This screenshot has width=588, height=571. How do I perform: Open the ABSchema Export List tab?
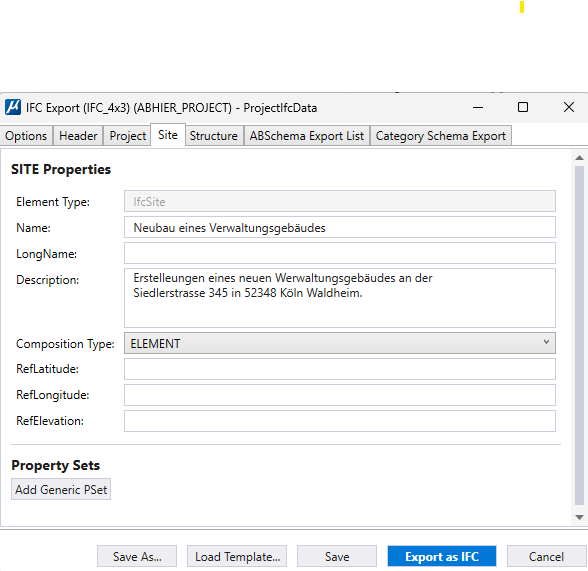coord(307,136)
